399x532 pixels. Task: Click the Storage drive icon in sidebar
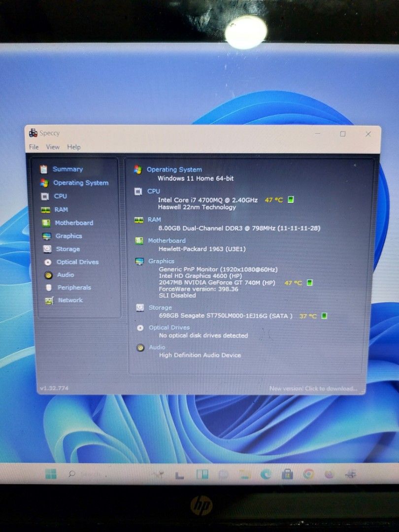coord(47,249)
